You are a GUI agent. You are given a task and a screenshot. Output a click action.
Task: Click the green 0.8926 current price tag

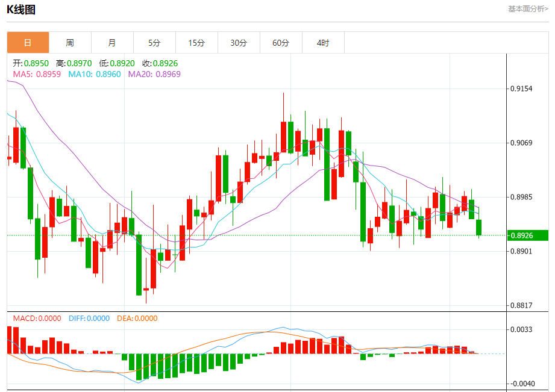[x=528, y=235]
